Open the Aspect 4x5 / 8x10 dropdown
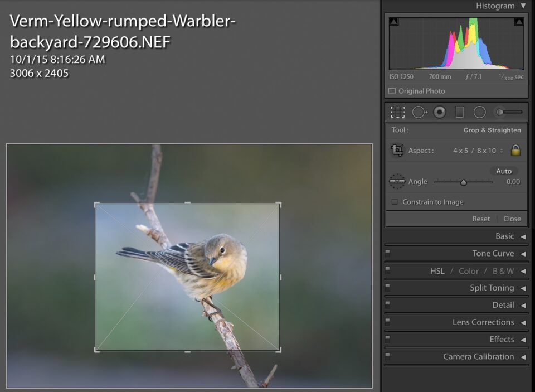 [x=478, y=151]
